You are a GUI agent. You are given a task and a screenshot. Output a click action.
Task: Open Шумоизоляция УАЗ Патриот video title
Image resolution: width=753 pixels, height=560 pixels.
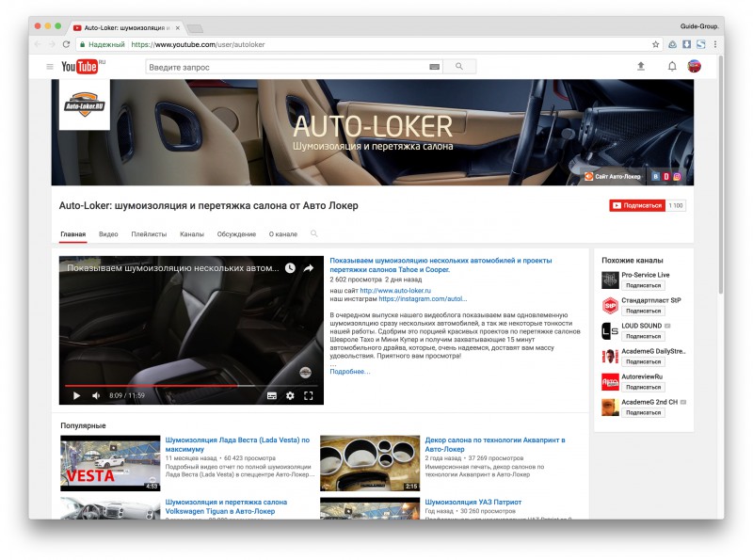(473, 502)
